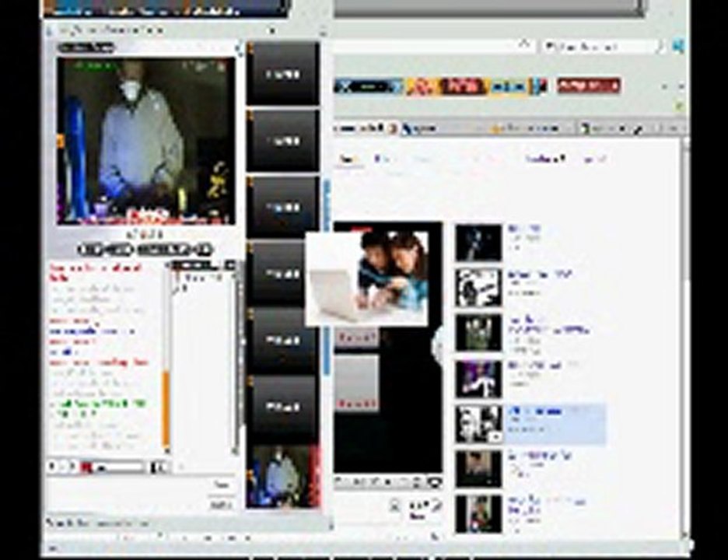Click the main webcam video in chat window
The height and width of the screenshot is (560, 728).
point(145,141)
